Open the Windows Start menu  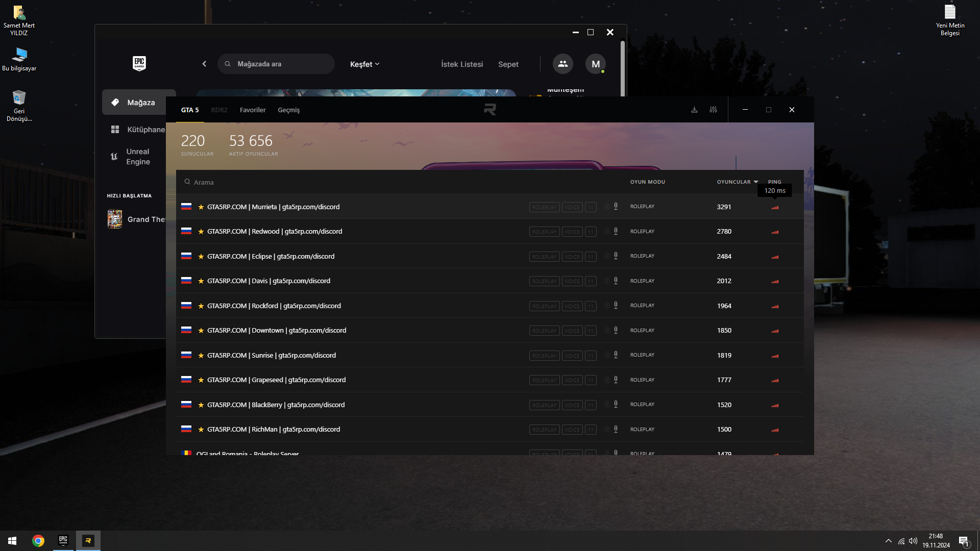tap(12, 541)
